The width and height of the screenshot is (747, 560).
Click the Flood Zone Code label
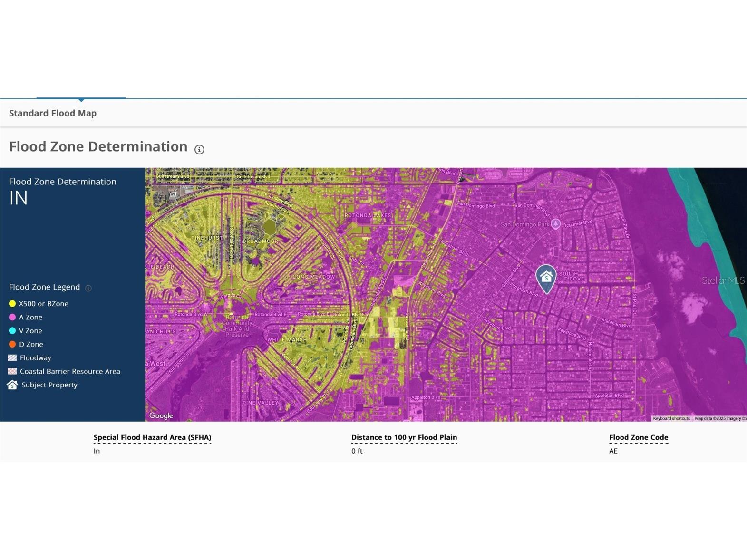pyautogui.click(x=638, y=437)
